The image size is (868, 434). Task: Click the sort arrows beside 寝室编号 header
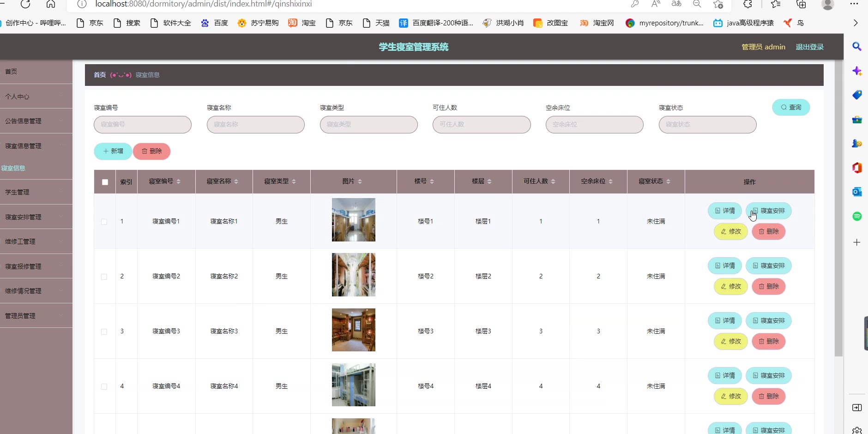[178, 181]
